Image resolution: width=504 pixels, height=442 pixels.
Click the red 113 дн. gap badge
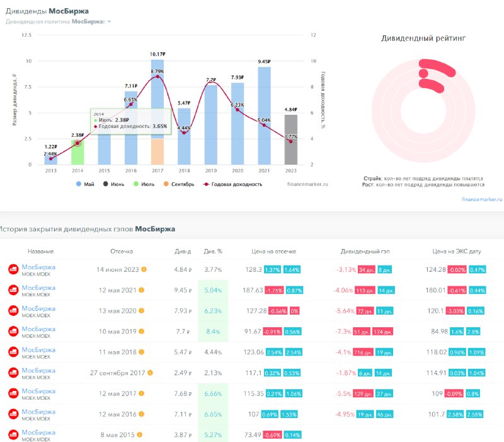(x=366, y=291)
